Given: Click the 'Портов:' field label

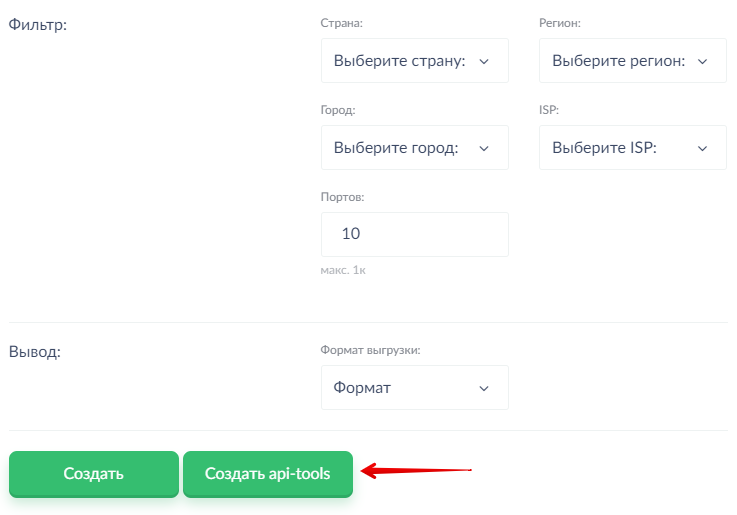Looking at the screenshot, I should pyautogui.click(x=343, y=197).
